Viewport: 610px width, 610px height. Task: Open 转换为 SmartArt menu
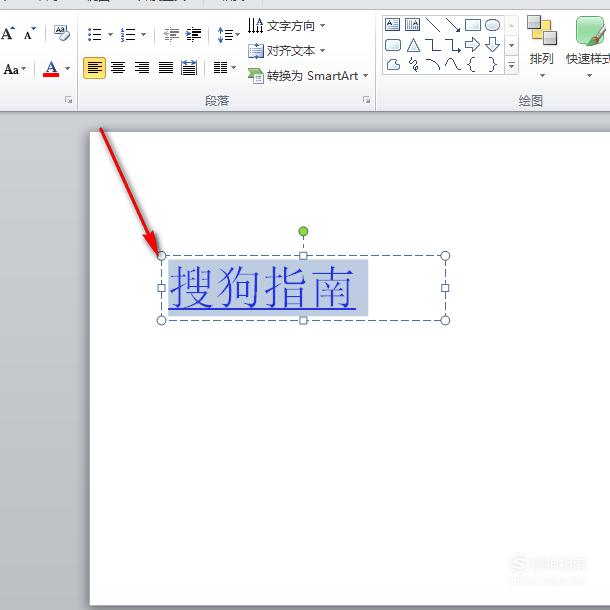click(308, 75)
